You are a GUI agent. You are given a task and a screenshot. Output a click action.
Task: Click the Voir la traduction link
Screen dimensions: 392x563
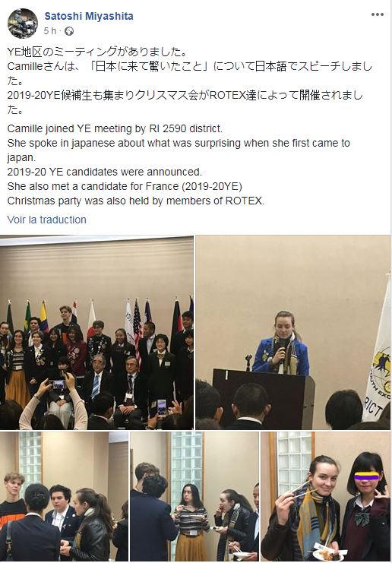46,220
